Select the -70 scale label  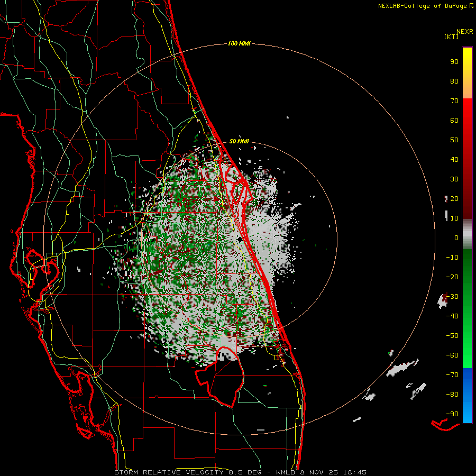(452, 375)
